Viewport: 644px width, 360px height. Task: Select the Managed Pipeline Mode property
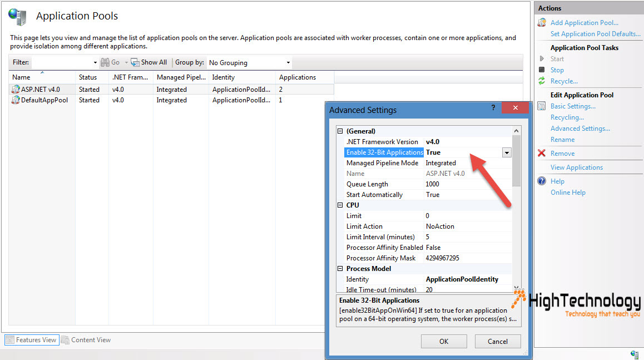pyautogui.click(x=428, y=163)
